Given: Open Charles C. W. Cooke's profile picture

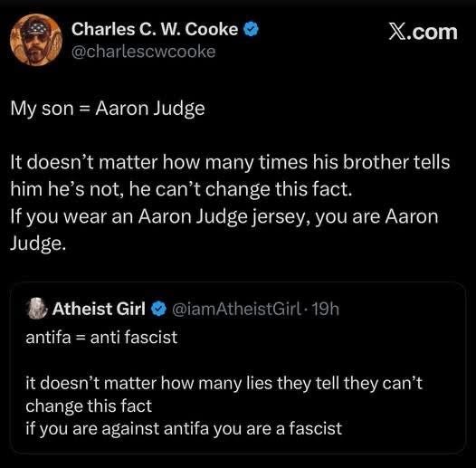Looking at the screenshot, I should tap(36, 40).
